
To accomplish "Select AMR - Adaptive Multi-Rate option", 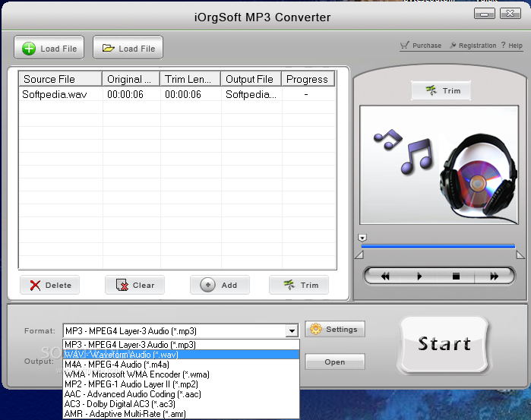I will pyautogui.click(x=181, y=414).
